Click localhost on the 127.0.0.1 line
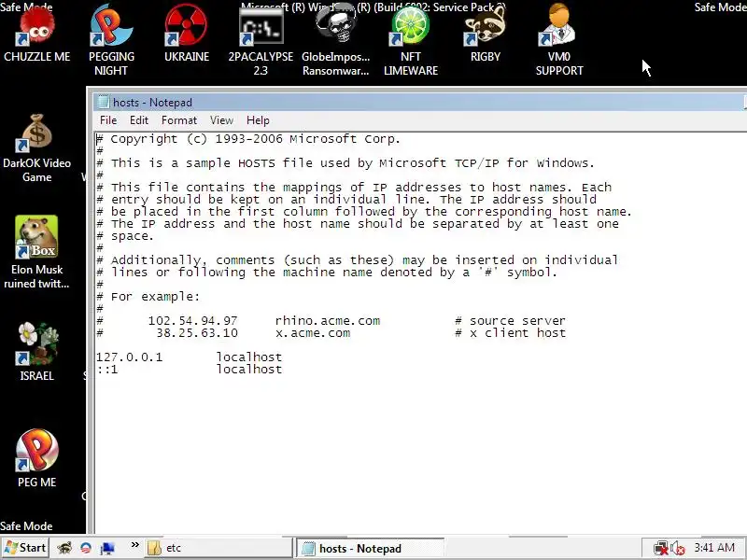The width and height of the screenshot is (747, 560). (x=249, y=357)
